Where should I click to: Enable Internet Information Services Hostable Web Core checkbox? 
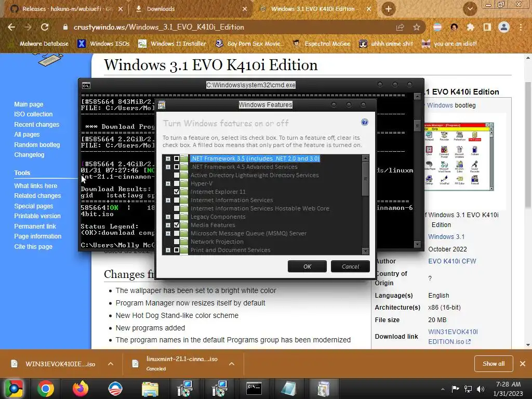[177, 208]
